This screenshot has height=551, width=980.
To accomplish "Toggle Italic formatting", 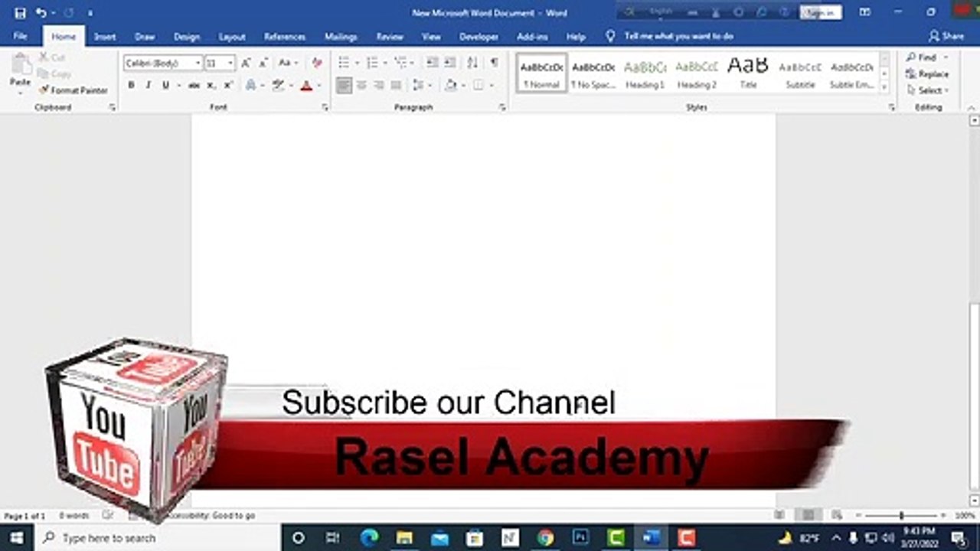I will tap(149, 86).
